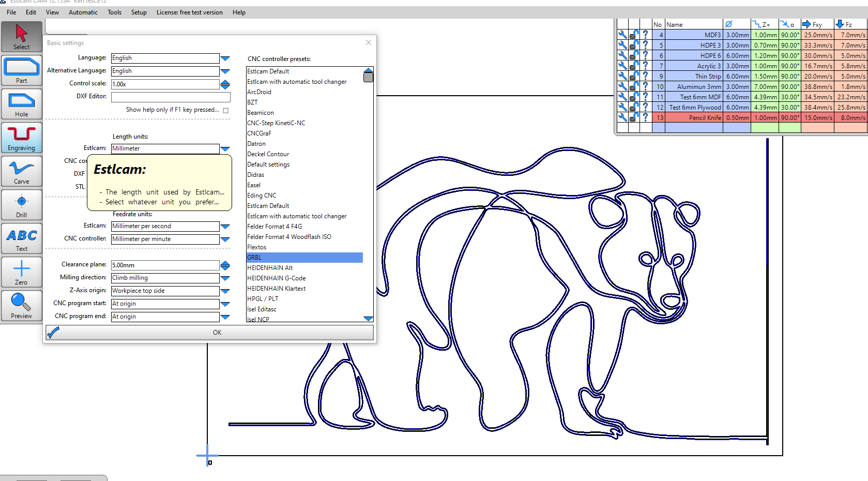The image size is (868, 481).
Task: Pick the Hole tool
Action: [x=21, y=104]
